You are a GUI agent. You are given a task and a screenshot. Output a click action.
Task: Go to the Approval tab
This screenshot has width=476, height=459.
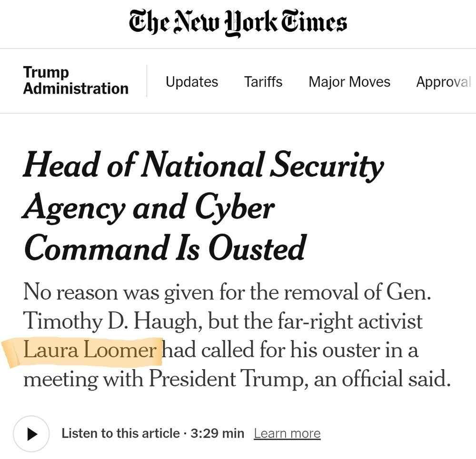pyautogui.click(x=443, y=82)
